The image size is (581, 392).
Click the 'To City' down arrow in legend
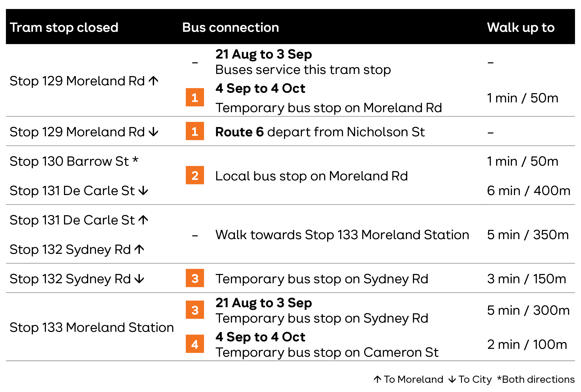pyautogui.click(x=452, y=379)
